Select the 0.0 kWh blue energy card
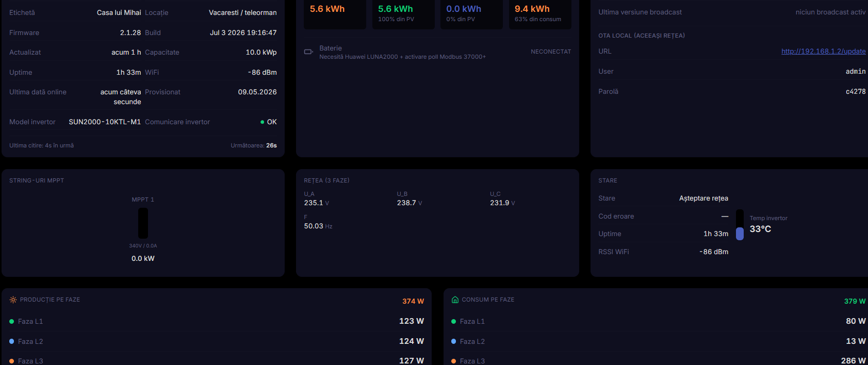Image resolution: width=868 pixels, height=365 pixels. (471, 14)
